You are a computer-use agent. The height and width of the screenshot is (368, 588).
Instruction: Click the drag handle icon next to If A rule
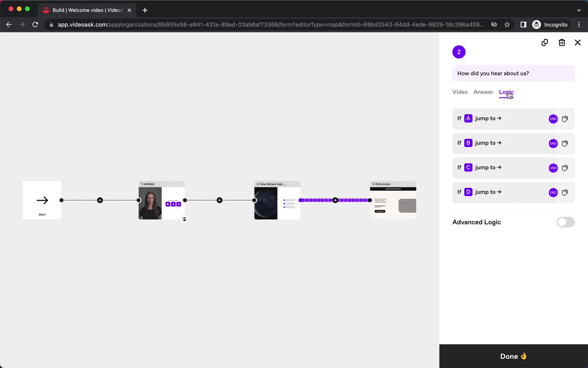564,118
